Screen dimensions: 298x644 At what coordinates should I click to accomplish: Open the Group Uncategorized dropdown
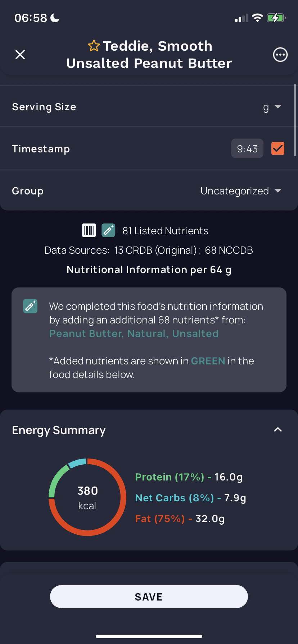point(241,191)
